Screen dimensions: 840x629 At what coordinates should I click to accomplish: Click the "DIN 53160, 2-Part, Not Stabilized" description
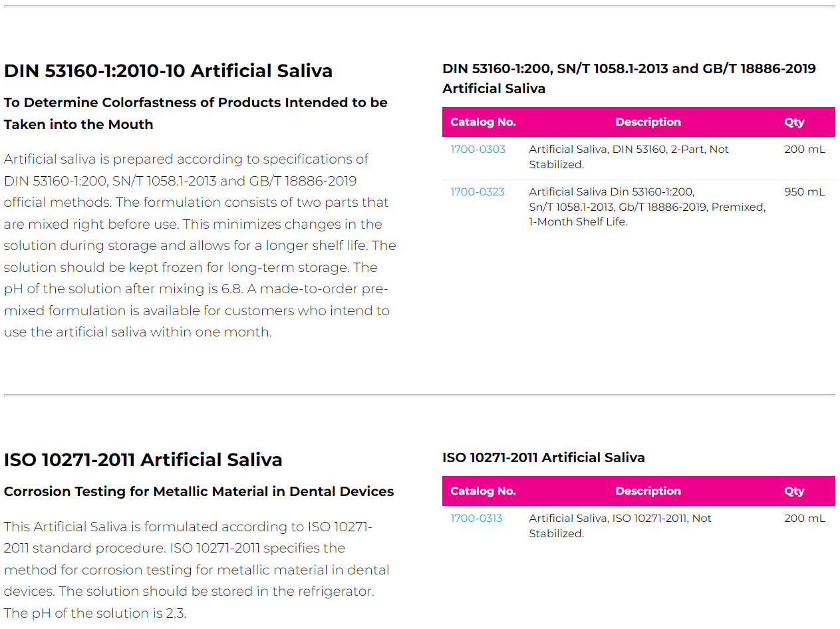(629, 157)
